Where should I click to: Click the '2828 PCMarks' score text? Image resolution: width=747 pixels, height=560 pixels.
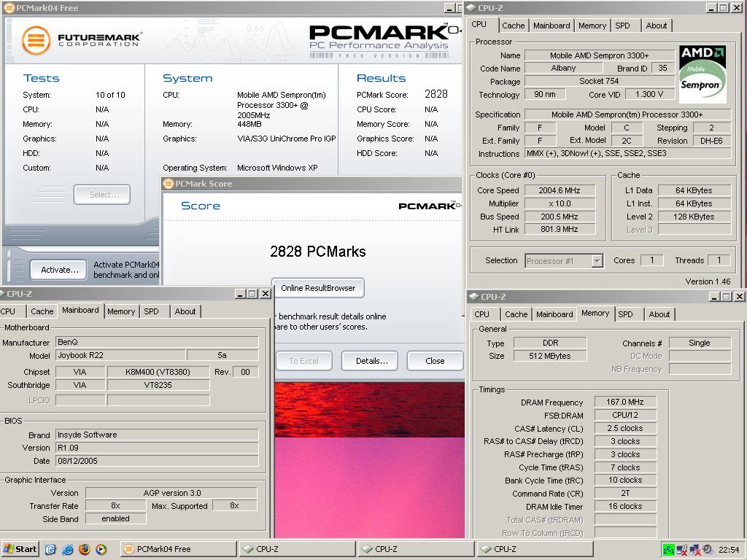tap(318, 252)
